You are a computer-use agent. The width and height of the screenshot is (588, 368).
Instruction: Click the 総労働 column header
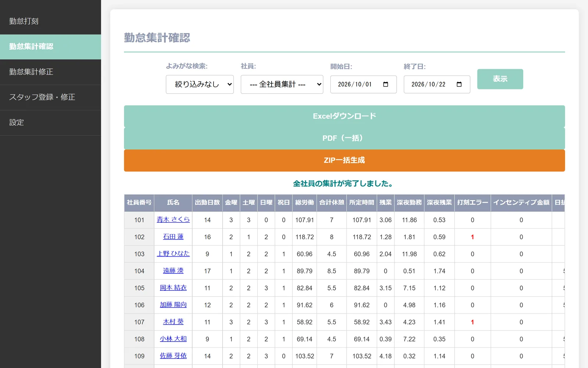tap(305, 203)
